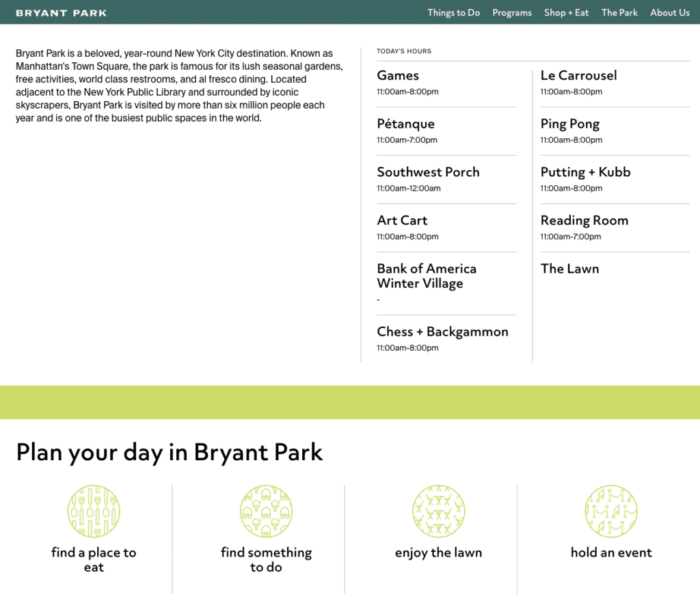Select Ping Pong in today's hours

pyautogui.click(x=569, y=124)
